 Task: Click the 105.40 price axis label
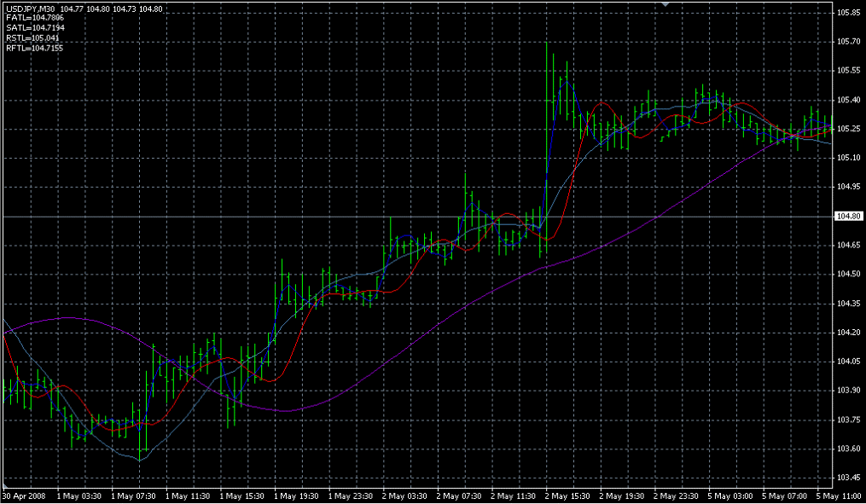(x=848, y=100)
